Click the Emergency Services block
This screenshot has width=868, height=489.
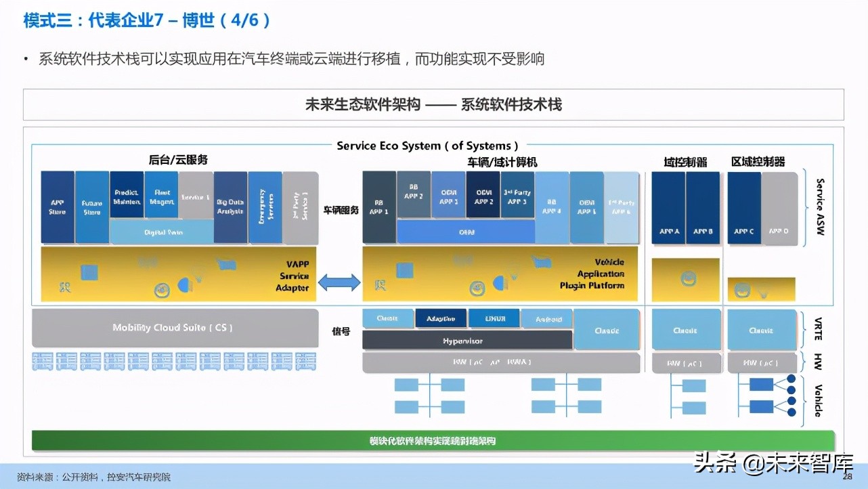pos(265,207)
